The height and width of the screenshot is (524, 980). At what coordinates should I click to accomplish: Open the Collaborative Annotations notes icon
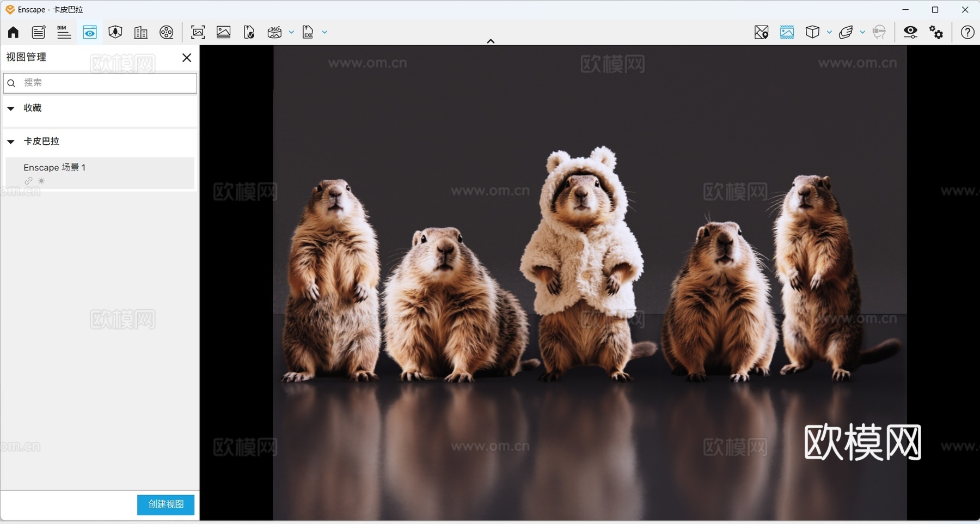click(x=39, y=32)
